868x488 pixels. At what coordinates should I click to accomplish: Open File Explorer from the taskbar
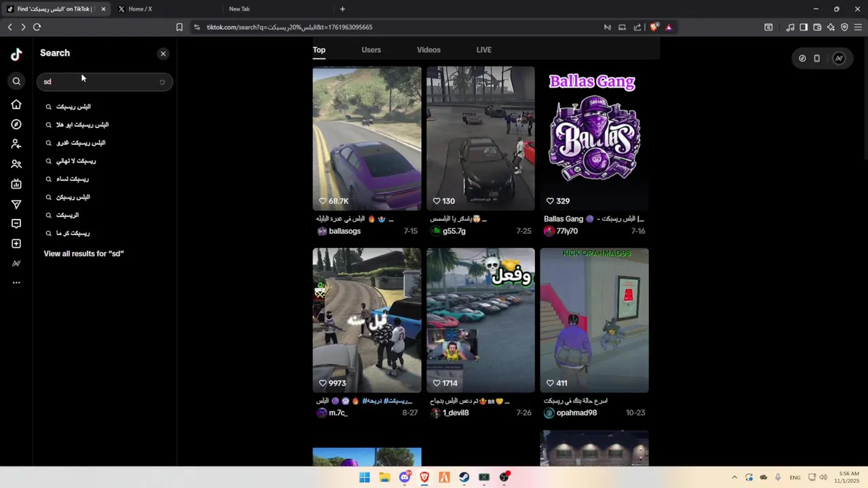point(384,477)
